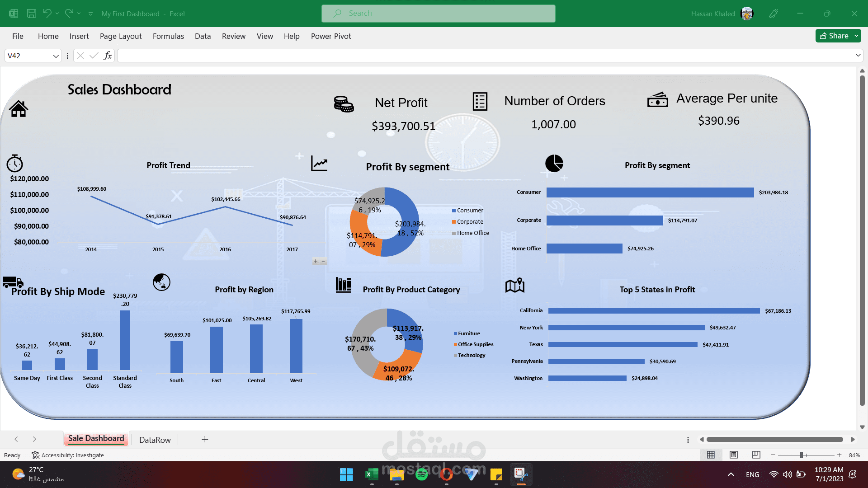Open the Help tab
The height and width of the screenshot is (488, 868).
coord(292,36)
